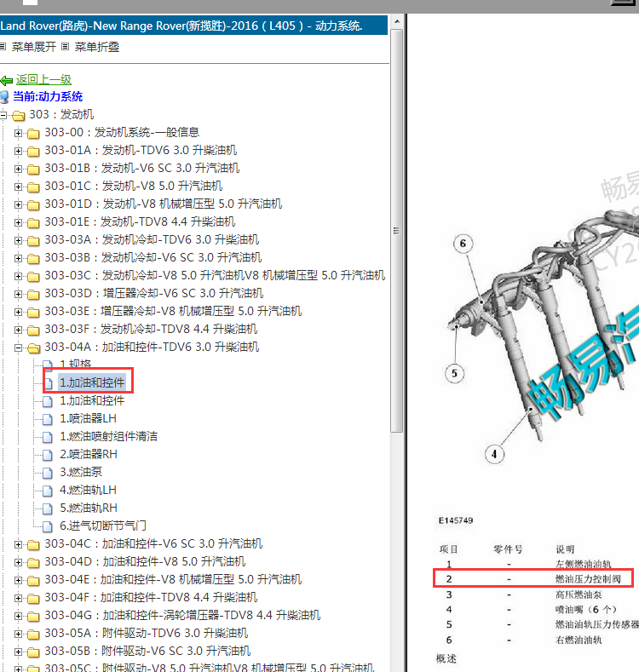The width and height of the screenshot is (639, 672).
Task: Expand 303-01C V8 5.0 升汽油机 node
Action: tap(18, 187)
